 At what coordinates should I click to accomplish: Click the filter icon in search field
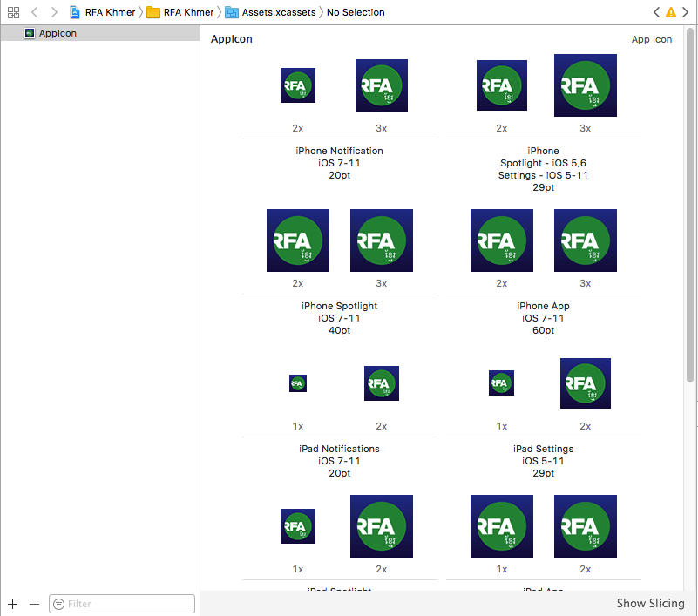point(58,604)
